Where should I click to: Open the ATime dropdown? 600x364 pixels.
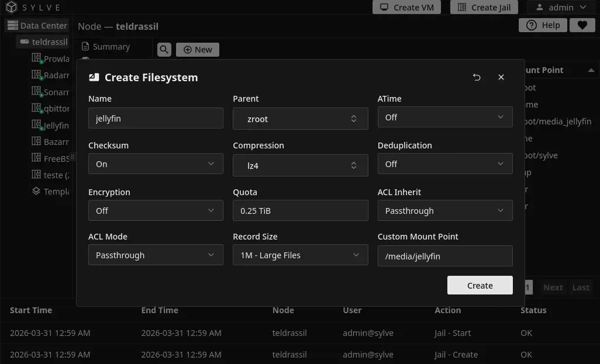445,117
